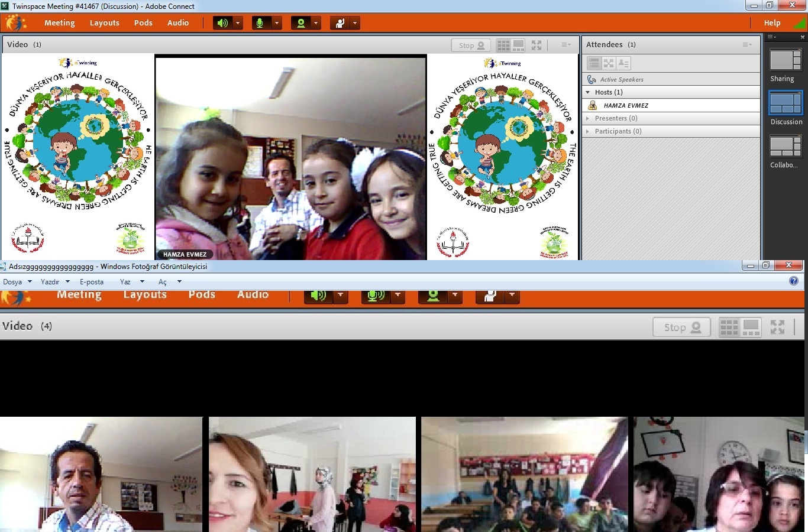Image resolution: width=808 pixels, height=532 pixels.
Task: Open the photo viewer's blue help icon
Action: click(x=794, y=281)
